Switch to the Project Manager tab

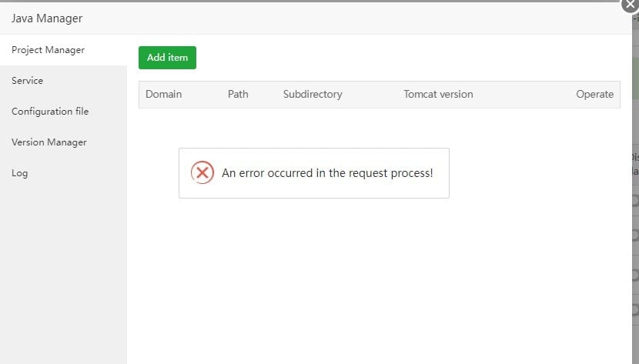point(48,50)
